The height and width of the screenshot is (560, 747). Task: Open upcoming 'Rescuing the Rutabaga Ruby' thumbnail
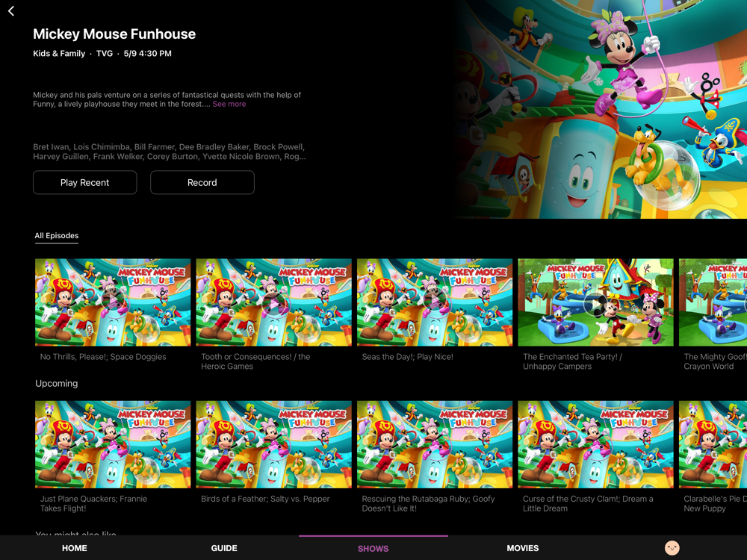[435, 444]
